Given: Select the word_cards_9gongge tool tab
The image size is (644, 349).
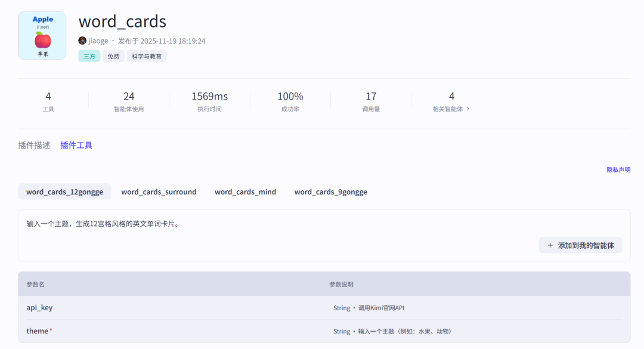Looking at the screenshot, I should [x=330, y=192].
